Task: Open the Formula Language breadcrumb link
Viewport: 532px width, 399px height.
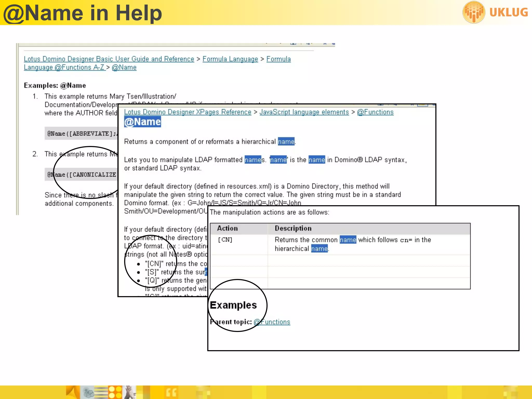Action: click(x=230, y=59)
